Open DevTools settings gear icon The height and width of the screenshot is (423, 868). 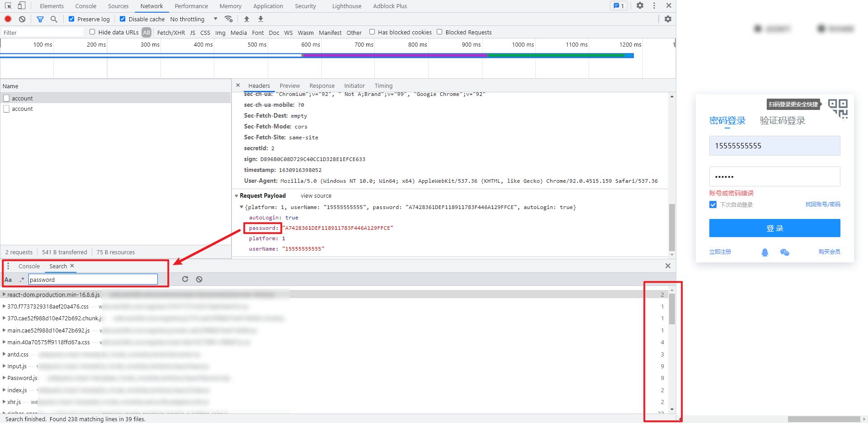[640, 6]
